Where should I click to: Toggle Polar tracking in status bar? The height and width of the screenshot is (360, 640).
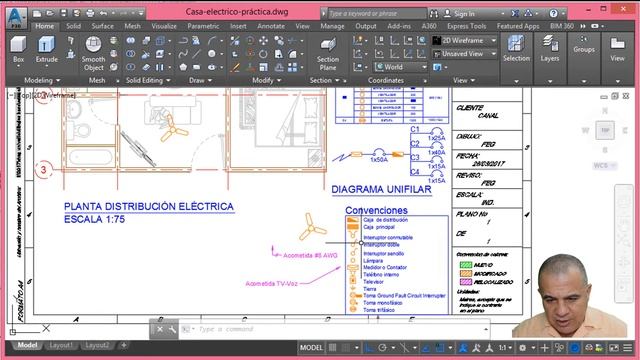(x=382, y=348)
